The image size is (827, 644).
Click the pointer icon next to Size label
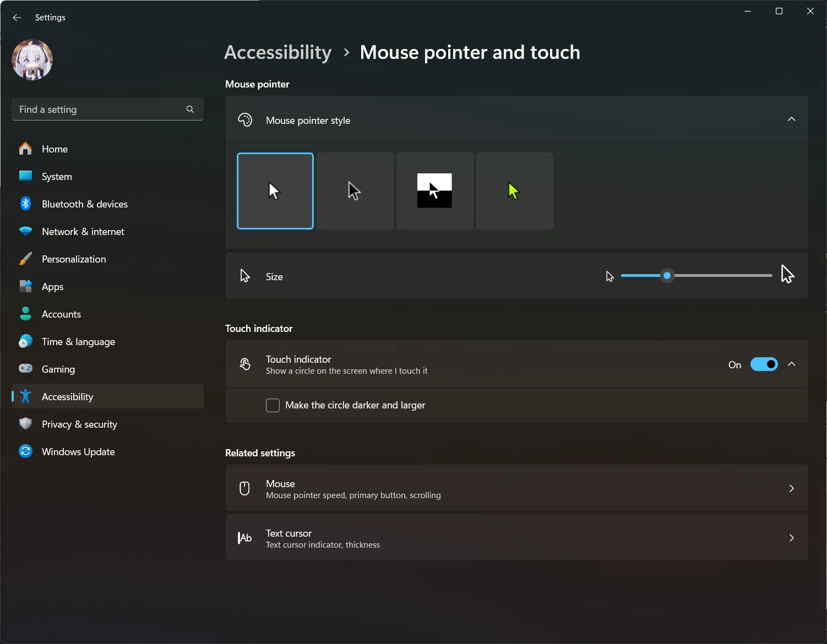[x=245, y=276]
